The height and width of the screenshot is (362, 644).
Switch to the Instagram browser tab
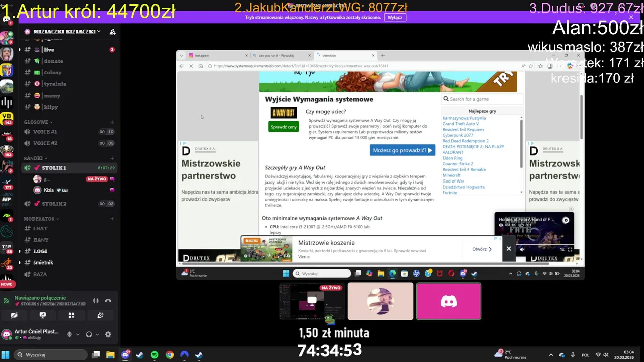click(217, 56)
